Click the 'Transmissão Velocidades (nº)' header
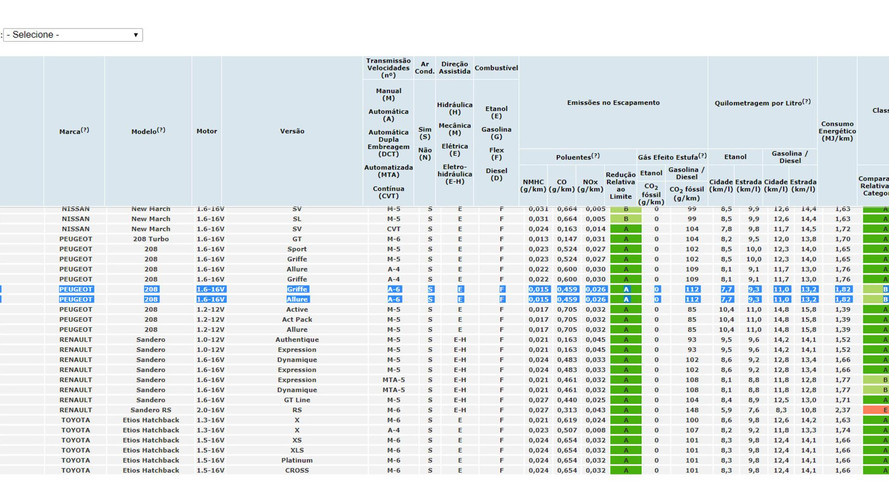889x500 pixels. (388, 67)
